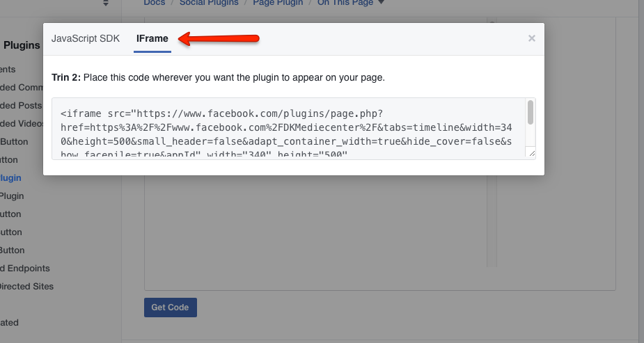This screenshot has width=644, height=343.
Task: Click the Page Plugin breadcrumb link
Action: click(x=278, y=3)
